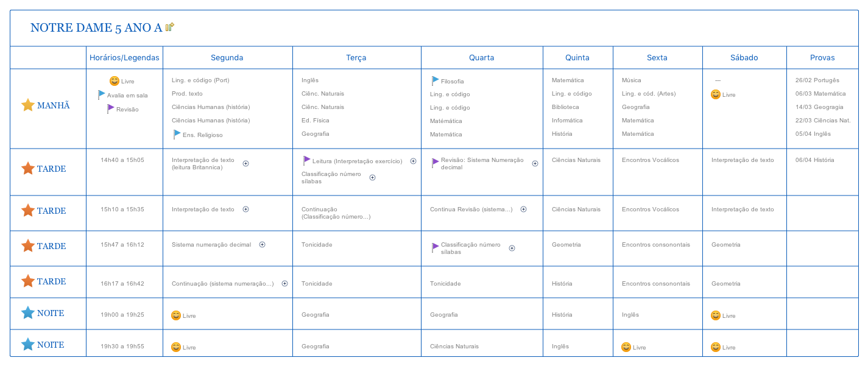Click the Biblioteca entry under Quinta

coord(565,107)
